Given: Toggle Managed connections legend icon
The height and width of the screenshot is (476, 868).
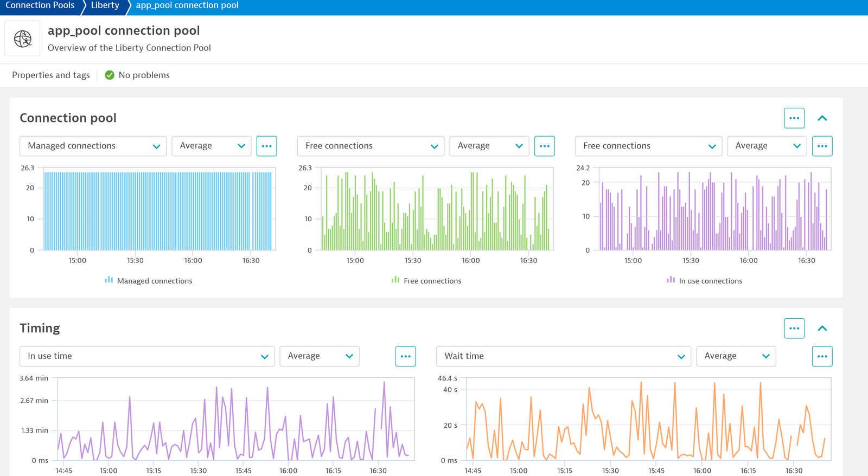Looking at the screenshot, I should pyautogui.click(x=109, y=280).
